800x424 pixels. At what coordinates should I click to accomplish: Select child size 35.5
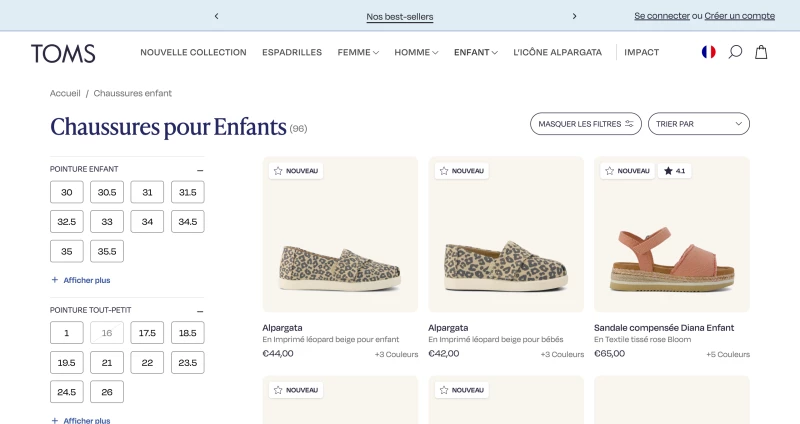click(x=107, y=252)
